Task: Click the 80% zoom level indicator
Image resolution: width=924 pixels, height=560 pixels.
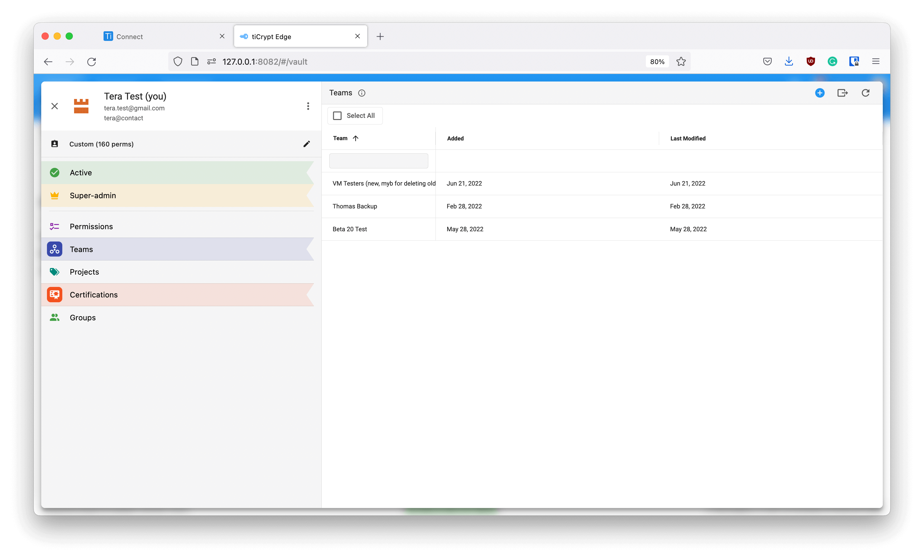Action: click(x=657, y=61)
